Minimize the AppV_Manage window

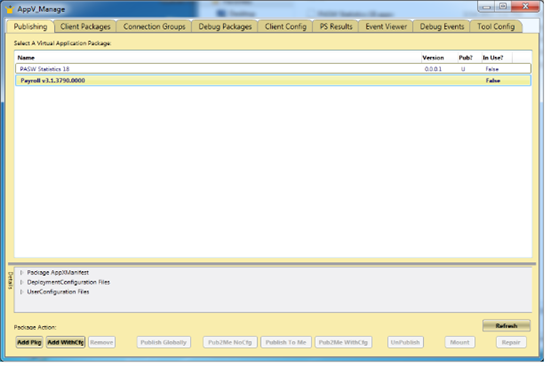(x=486, y=7)
